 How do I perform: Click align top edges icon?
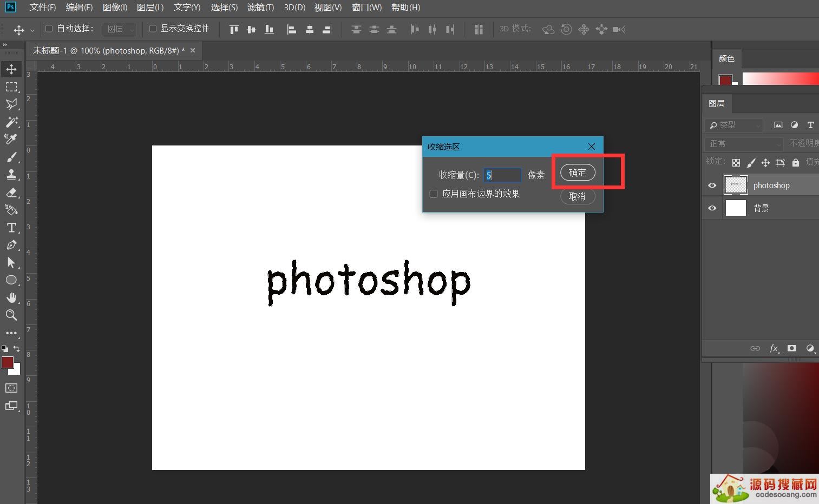[234, 29]
